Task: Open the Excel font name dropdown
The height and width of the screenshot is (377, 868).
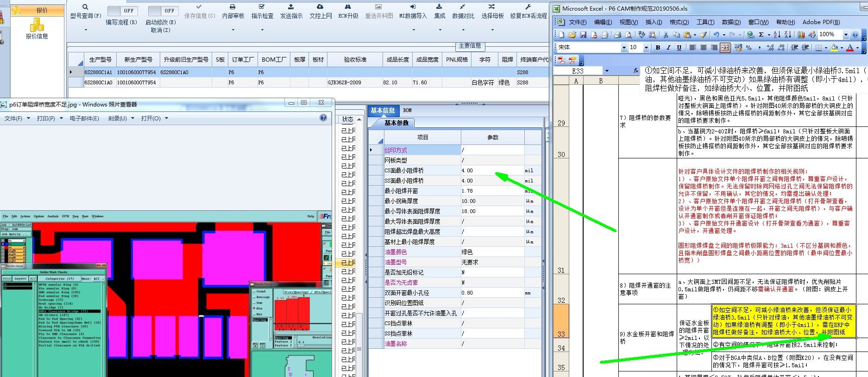Action: click(x=624, y=47)
